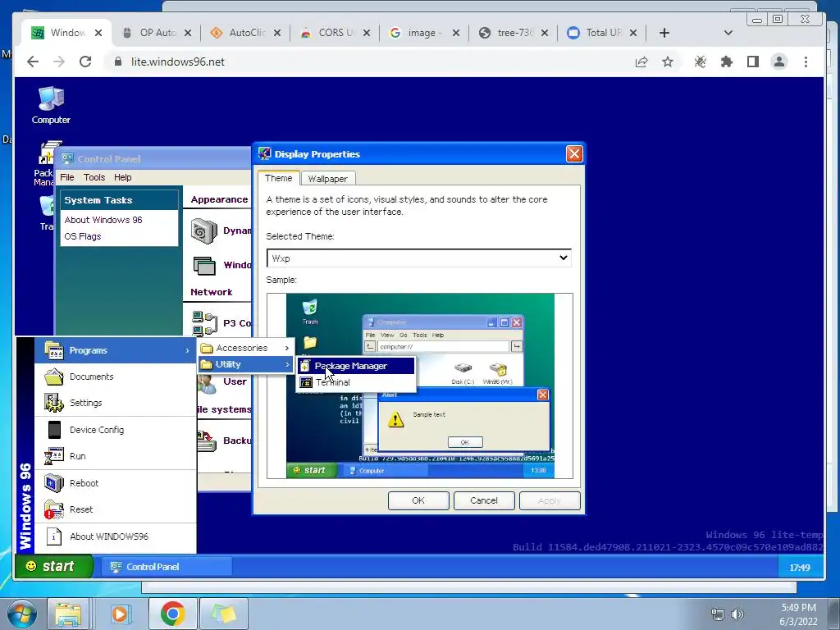Click the Windows 96 start button

point(54,566)
